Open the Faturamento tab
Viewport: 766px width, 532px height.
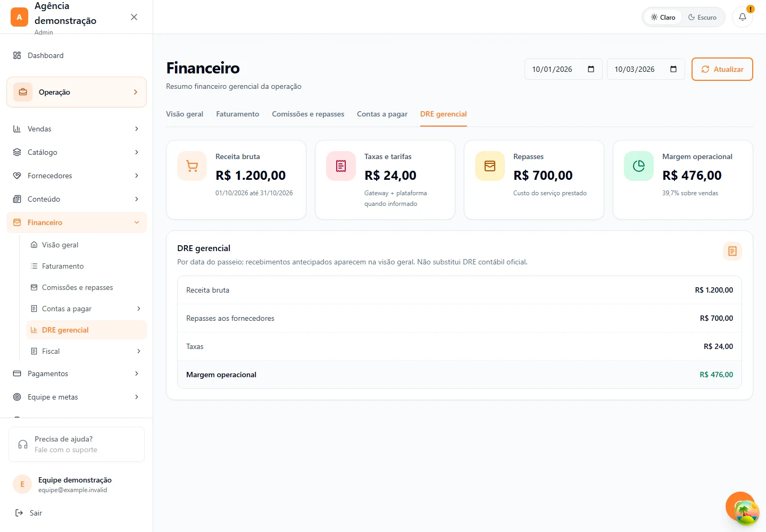(x=238, y=114)
